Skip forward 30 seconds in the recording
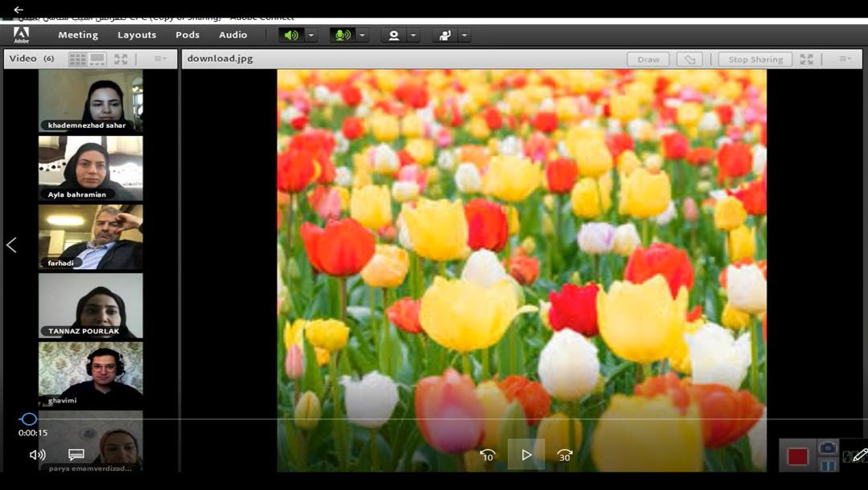 pyautogui.click(x=565, y=455)
